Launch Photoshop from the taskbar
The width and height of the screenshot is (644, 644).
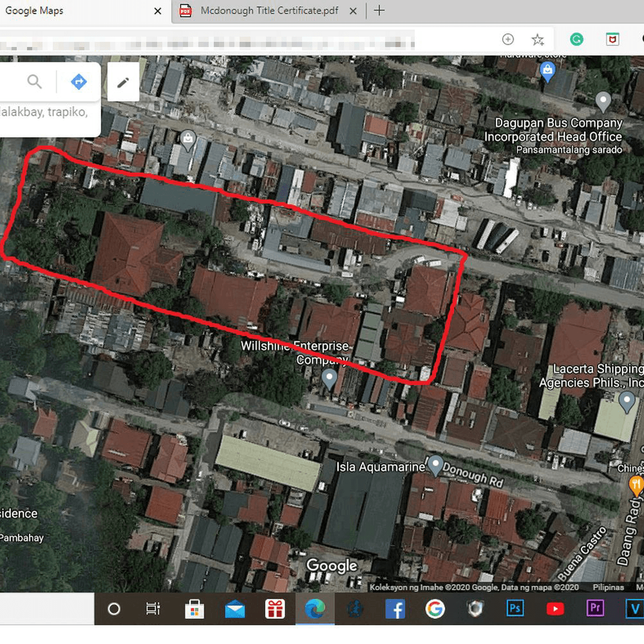point(515,609)
